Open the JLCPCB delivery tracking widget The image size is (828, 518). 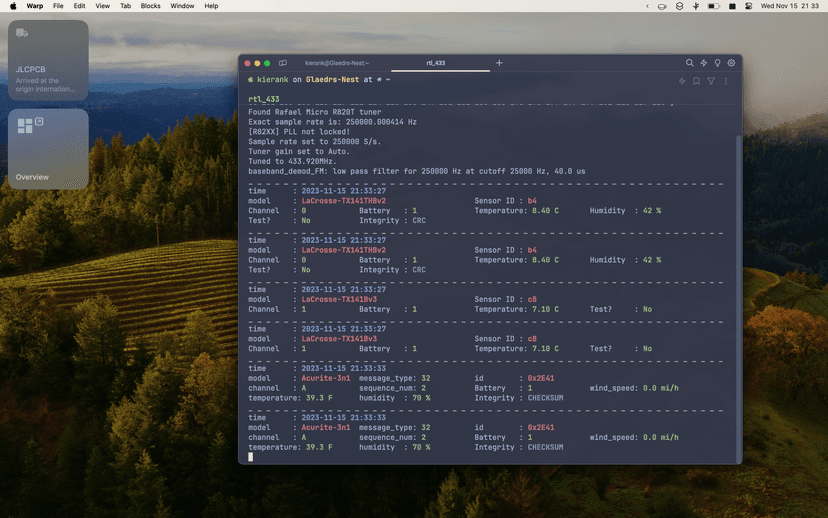pos(48,60)
